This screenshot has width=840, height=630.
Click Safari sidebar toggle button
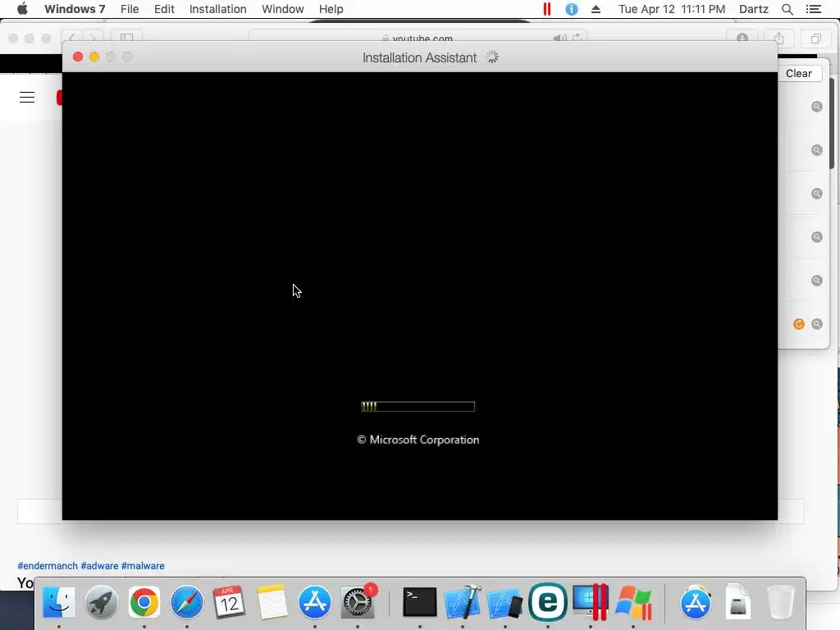(x=126, y=38)
